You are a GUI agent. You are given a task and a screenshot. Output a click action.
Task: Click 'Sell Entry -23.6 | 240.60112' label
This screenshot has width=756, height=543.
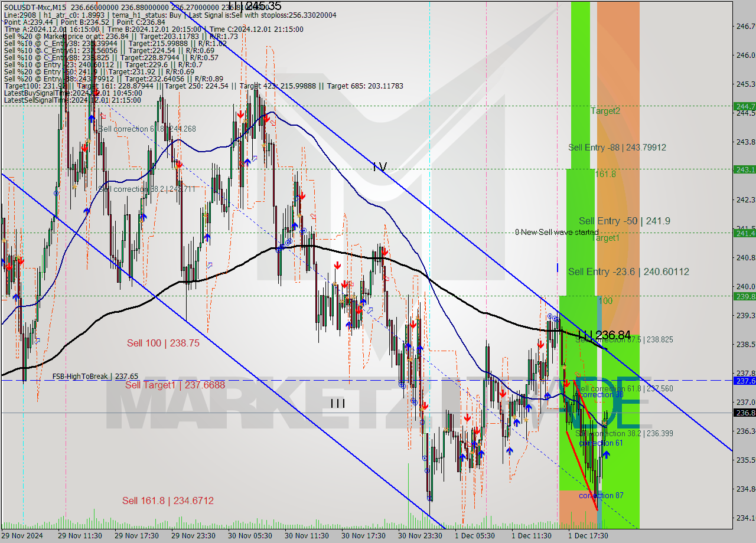[628, 271]
